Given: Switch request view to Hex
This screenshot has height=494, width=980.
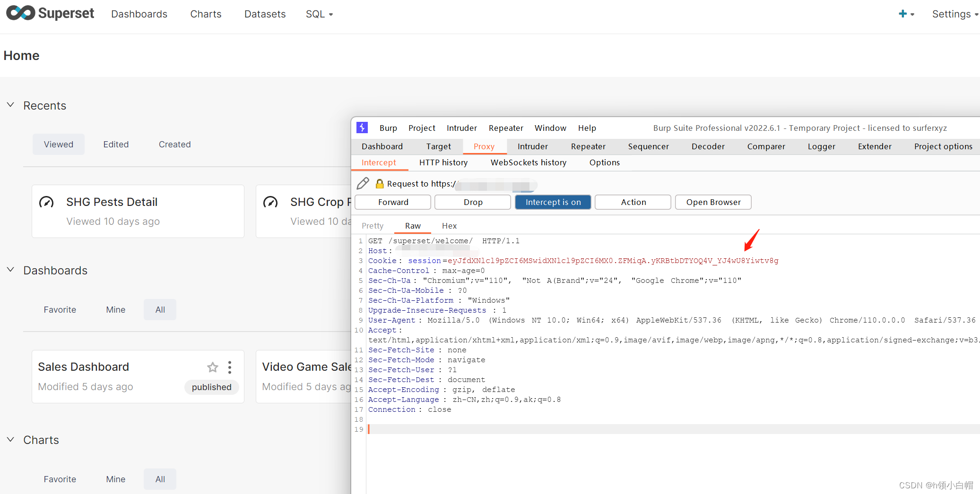Looking at the screenshot, I should [449, 226].
